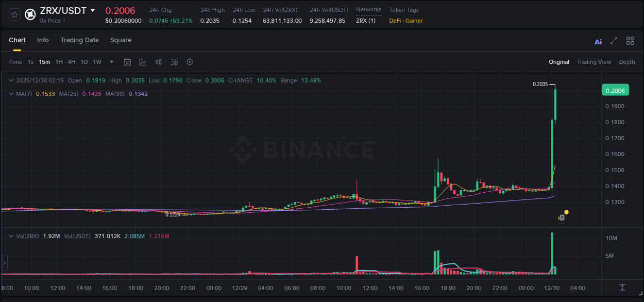Open the news notification icon on chart
The height and width of the screenshot is (302, 644).
pos(562,216)
